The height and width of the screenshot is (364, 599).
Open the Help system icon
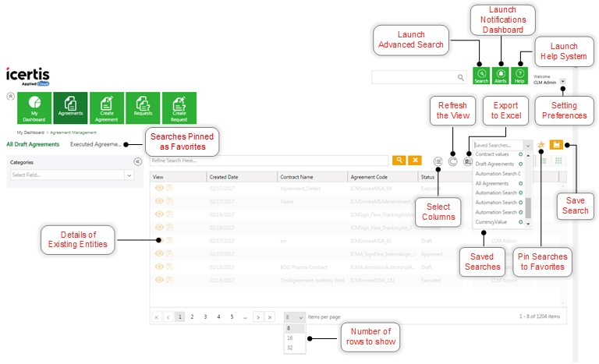click(519, 76)
